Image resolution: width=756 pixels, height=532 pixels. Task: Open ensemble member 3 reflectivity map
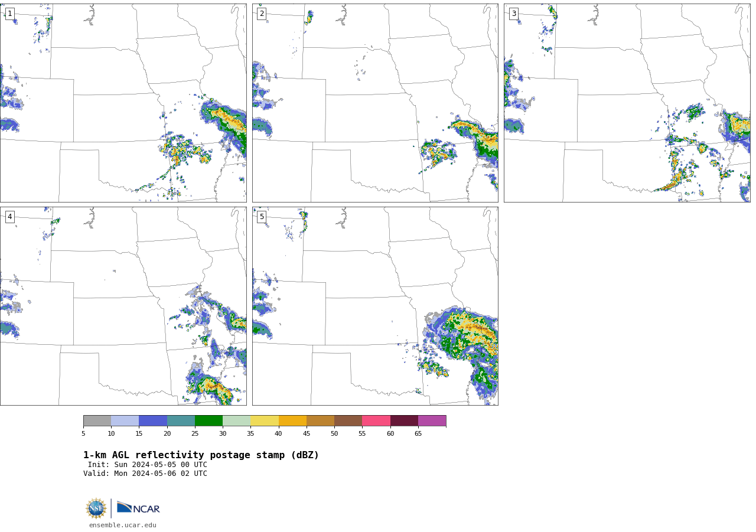click(x=627, y=103)
